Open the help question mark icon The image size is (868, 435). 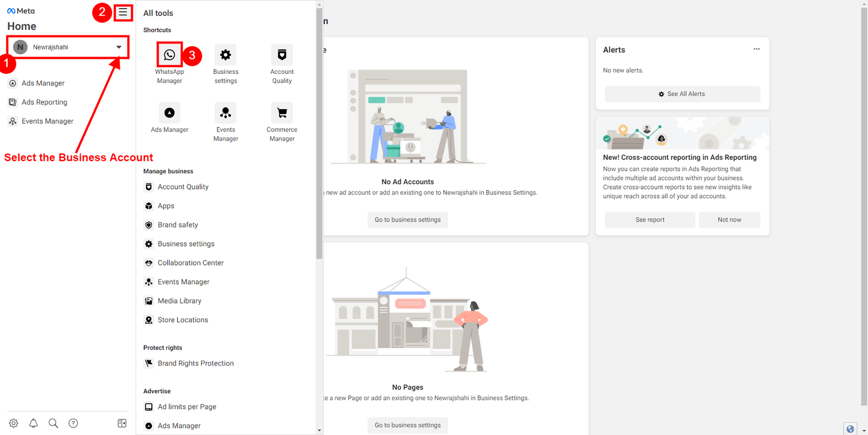coord(73,423)
